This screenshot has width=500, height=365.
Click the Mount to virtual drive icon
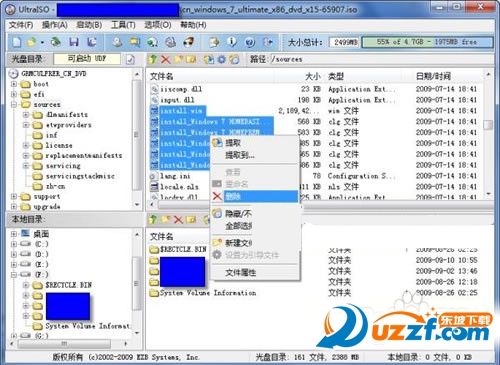(171, 42)
